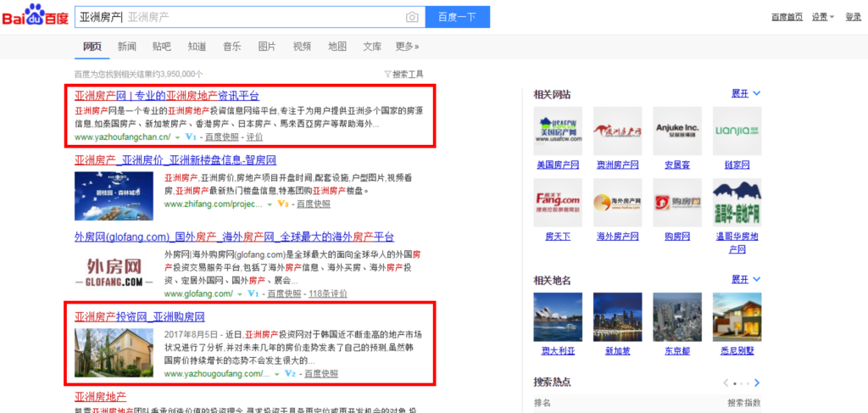Open the Lianjia logo tile
The height and width of the screenshot is (413, 868).
pyautogui.click(x=737, y=131)
